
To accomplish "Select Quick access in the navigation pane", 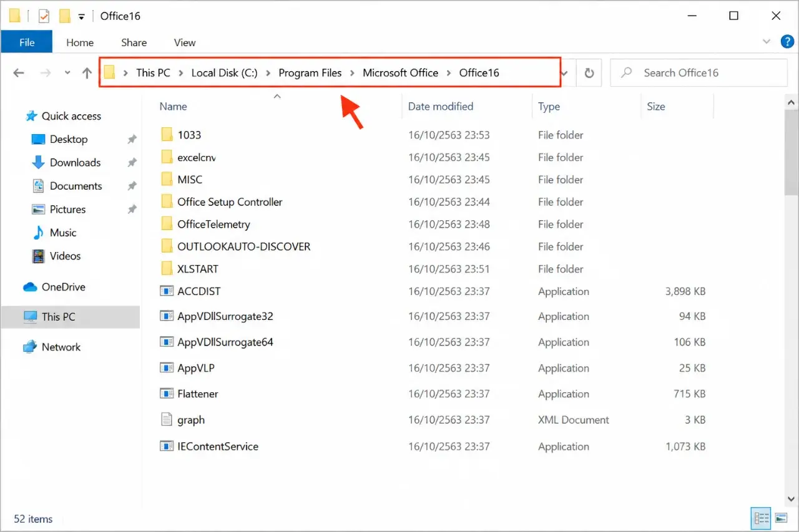I will point(71,116).
